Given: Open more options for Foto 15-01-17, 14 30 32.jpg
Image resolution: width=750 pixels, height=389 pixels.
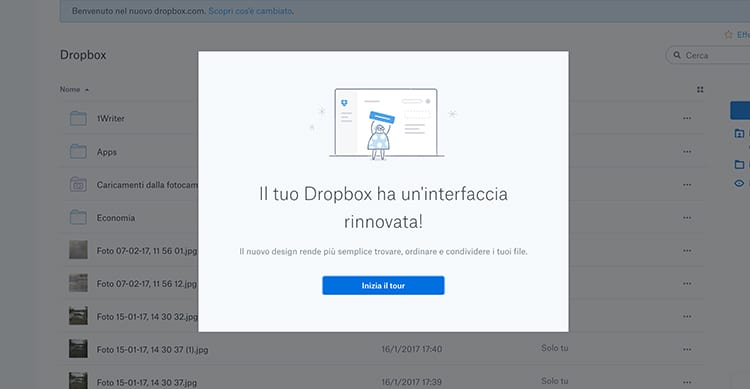Looking at the screenshot, I should pos(687,316).
